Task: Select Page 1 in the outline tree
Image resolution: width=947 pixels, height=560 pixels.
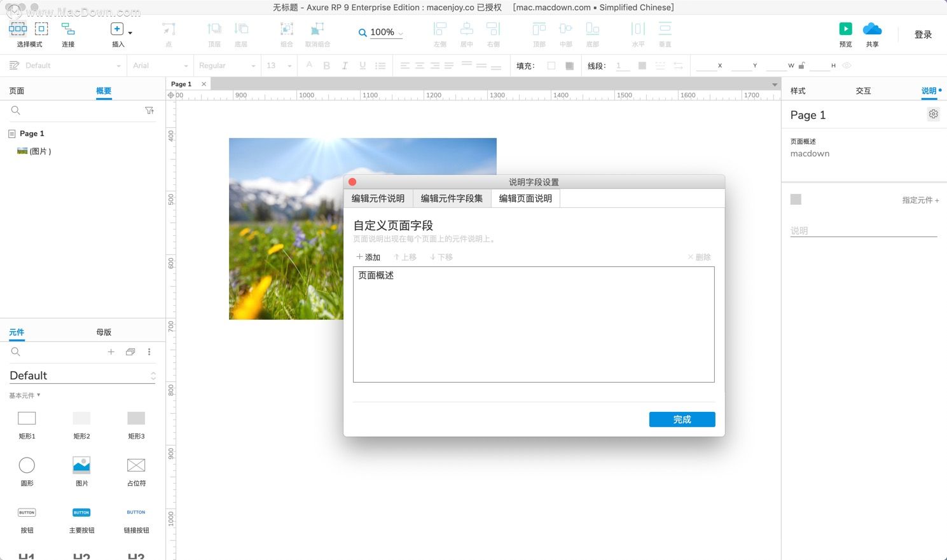Action: click(32, 133)
